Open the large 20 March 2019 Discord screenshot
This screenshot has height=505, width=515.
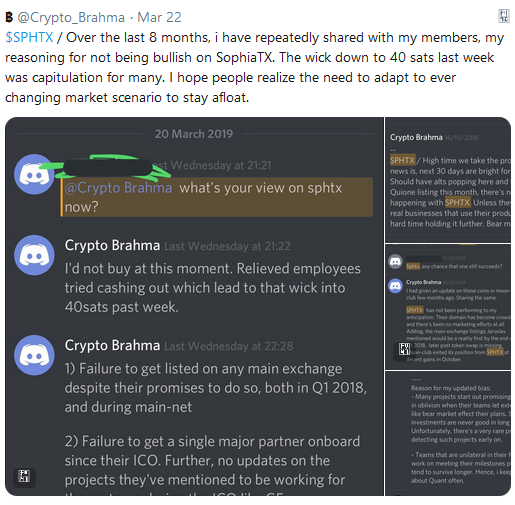pyautogui.click(x=194, y=306)
